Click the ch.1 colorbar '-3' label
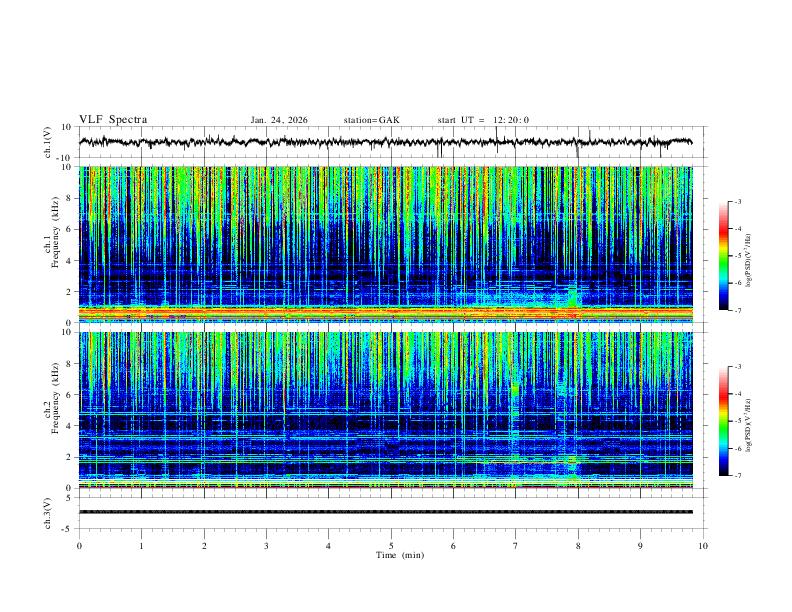This screenshot has width=792, height=612. coord(737,201)
